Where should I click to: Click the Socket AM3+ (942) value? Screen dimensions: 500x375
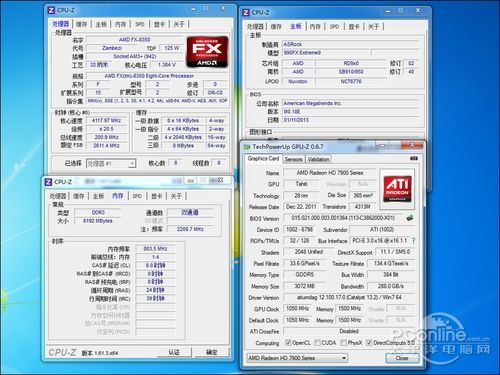(x=135, y=57)
